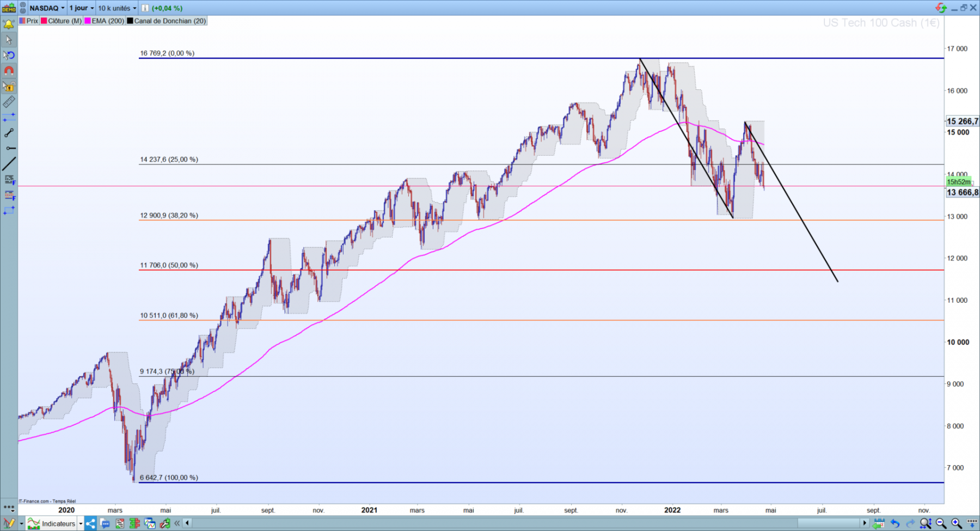Open the NASDAQ instrument dropdown
Screen dimensions: 980x531
coord(47,8)
